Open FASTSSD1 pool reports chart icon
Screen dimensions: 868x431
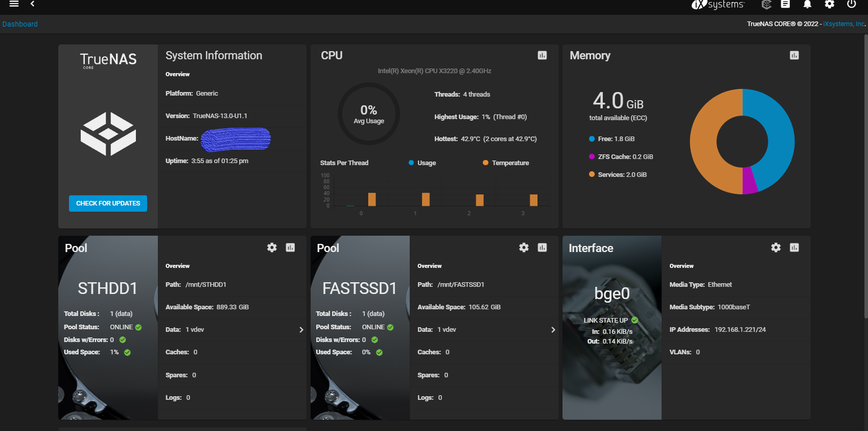pyautogui.click(x=542, y=247)
